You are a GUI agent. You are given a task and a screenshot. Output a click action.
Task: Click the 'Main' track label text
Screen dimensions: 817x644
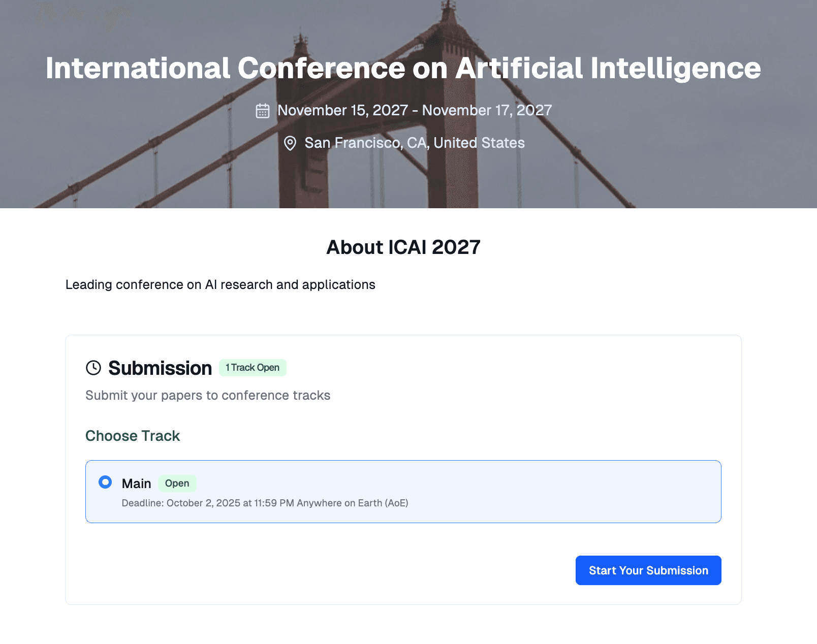pyautogui.click(x=136, y=483)
